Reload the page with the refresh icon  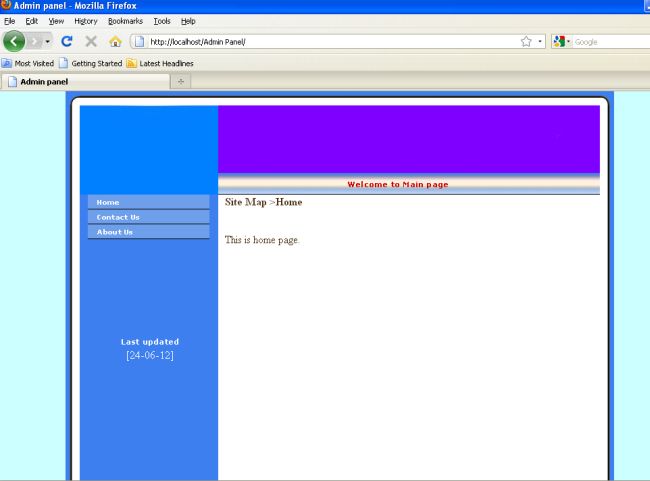(x=67, y=41)
